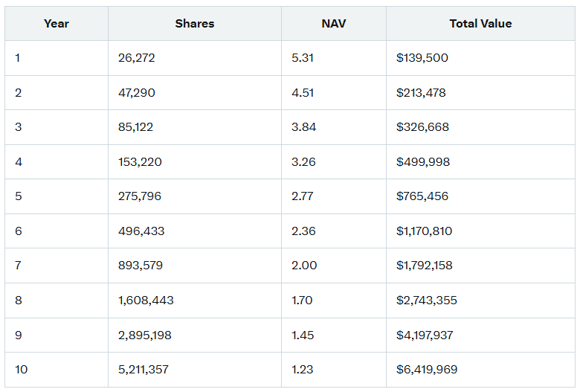This screenshot has height=392, width=580.
Task: Select the total value $213,478
Action: [421, 92]
